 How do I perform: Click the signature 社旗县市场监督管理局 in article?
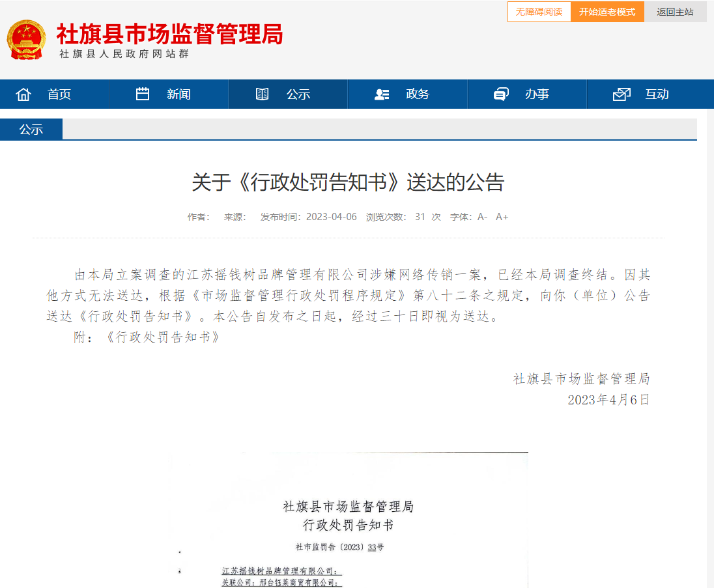click(582, 378)
